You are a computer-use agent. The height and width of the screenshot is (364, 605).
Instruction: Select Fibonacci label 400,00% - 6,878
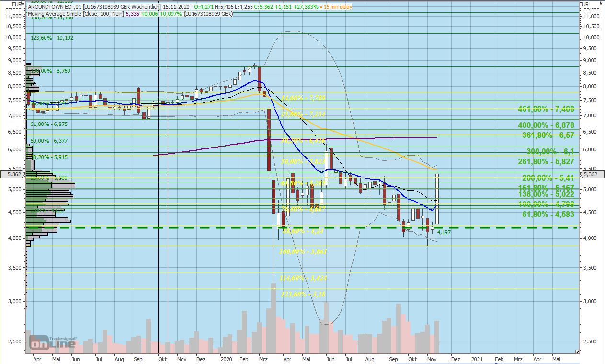546,125
